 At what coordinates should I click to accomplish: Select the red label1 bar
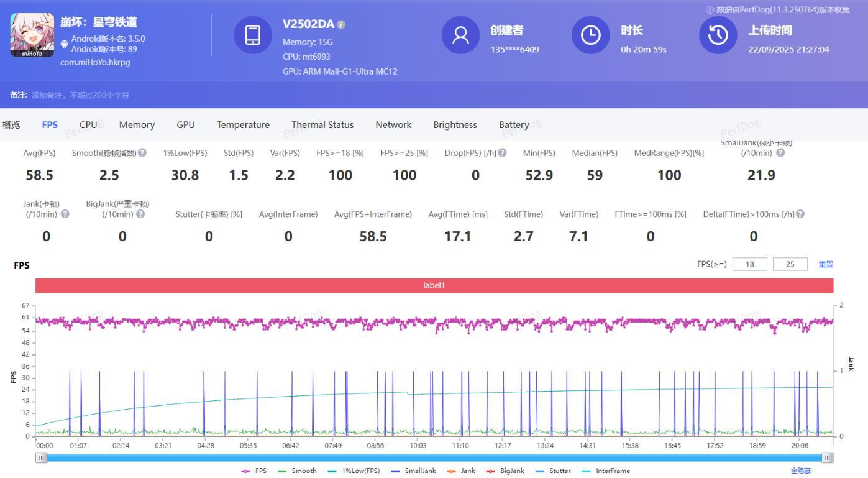(x=434, y=285)
